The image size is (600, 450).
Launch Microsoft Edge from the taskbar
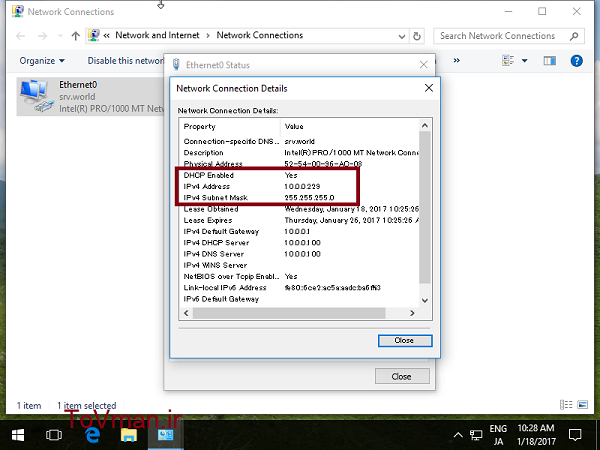pos(93,435)
